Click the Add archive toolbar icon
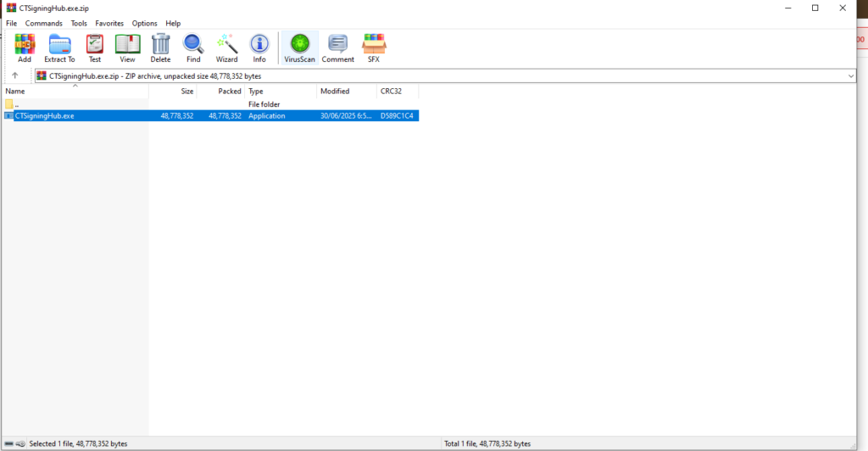 pos(25,48)
